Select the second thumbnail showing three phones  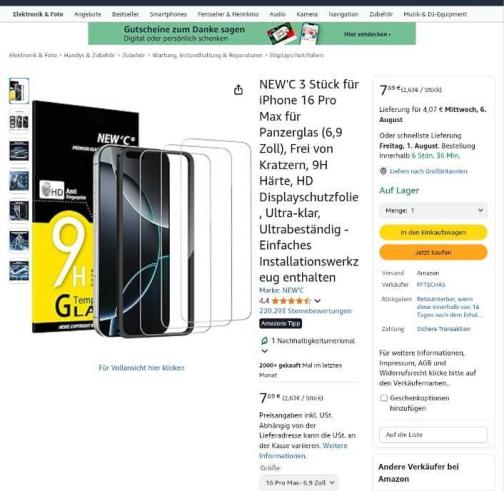[19, 121]
